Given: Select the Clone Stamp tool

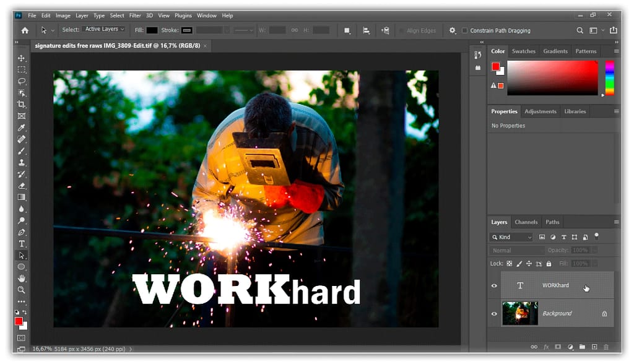Looking at the screenshot, I should 22,163.
